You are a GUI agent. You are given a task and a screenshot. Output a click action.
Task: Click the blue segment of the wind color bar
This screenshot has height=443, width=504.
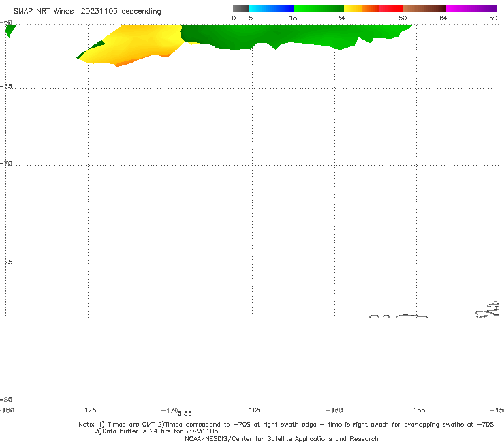(272, 8)
